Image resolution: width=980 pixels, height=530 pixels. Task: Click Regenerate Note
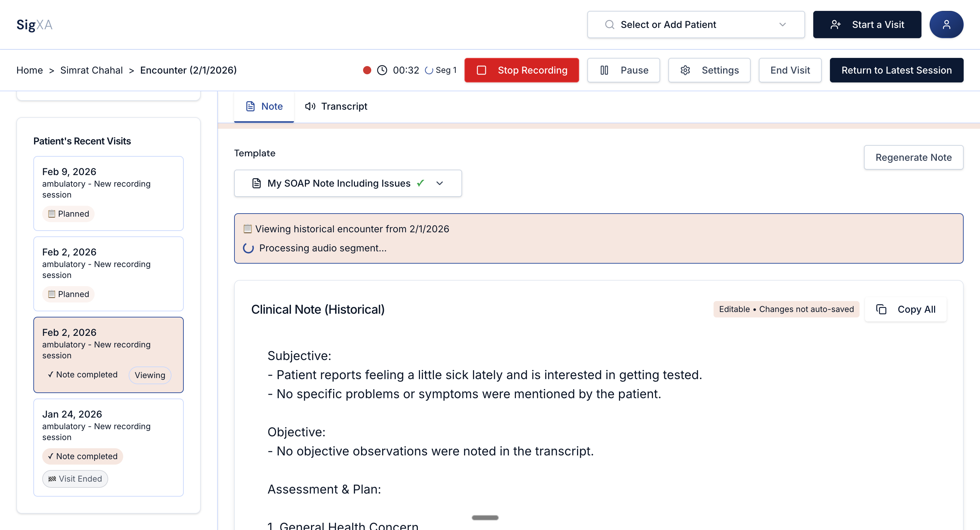tap(913, 157)
